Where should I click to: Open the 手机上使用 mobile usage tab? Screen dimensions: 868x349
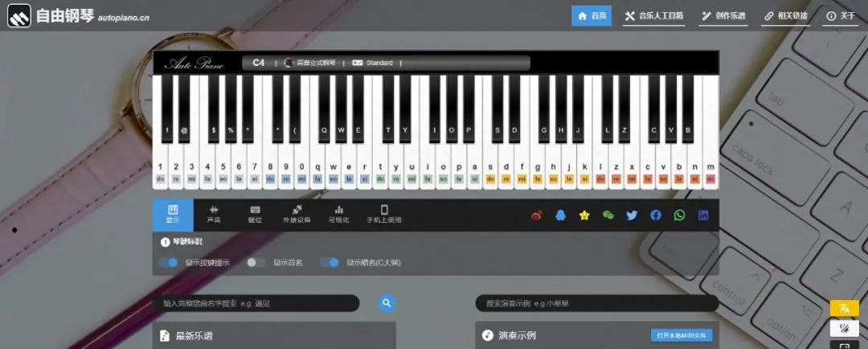click(383, 214)
